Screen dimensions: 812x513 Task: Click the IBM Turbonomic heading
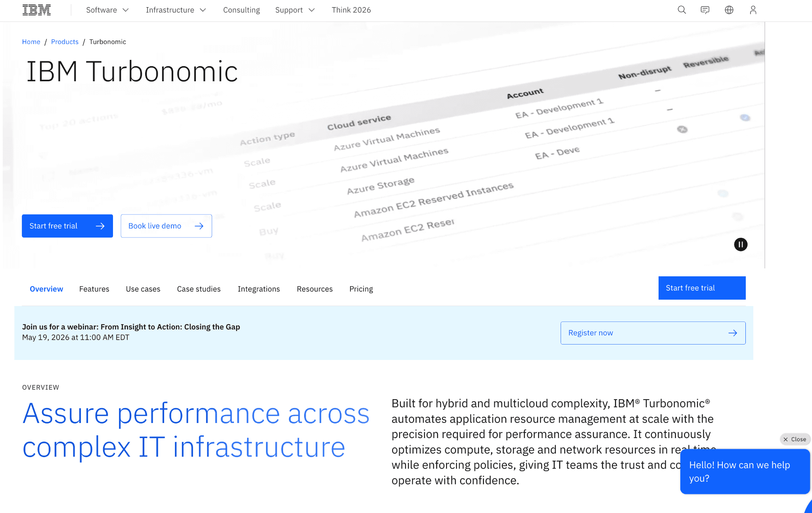click(x=132, y=72)
